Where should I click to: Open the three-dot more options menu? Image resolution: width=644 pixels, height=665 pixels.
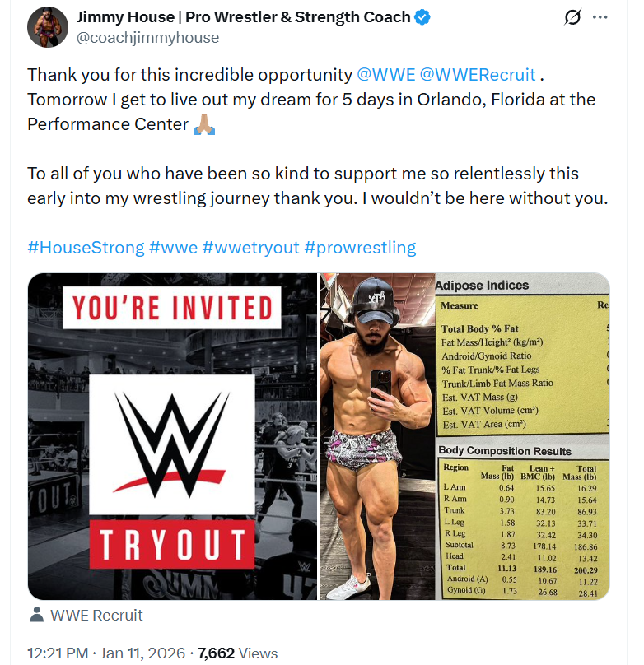pyautogui.click(x=600, y=17)
